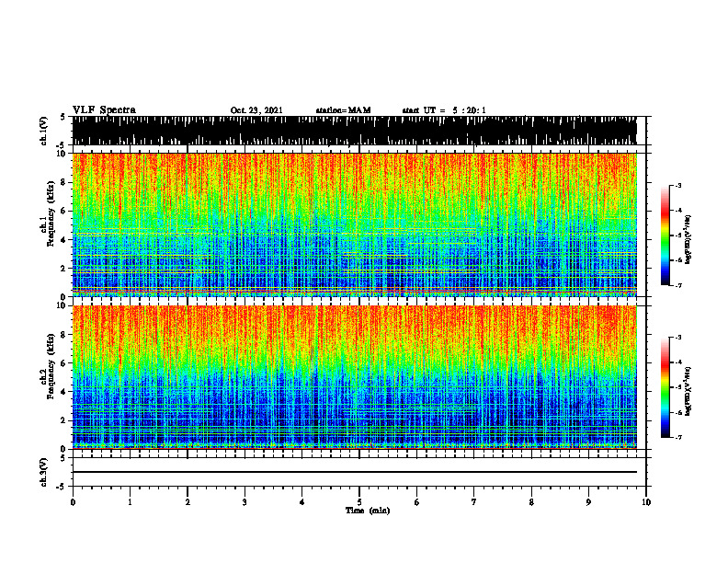Click the "8" tick on ch.2 frequency axis
Image resolution: width=728 pixels, height=563 pixels.
pos(65,335)
